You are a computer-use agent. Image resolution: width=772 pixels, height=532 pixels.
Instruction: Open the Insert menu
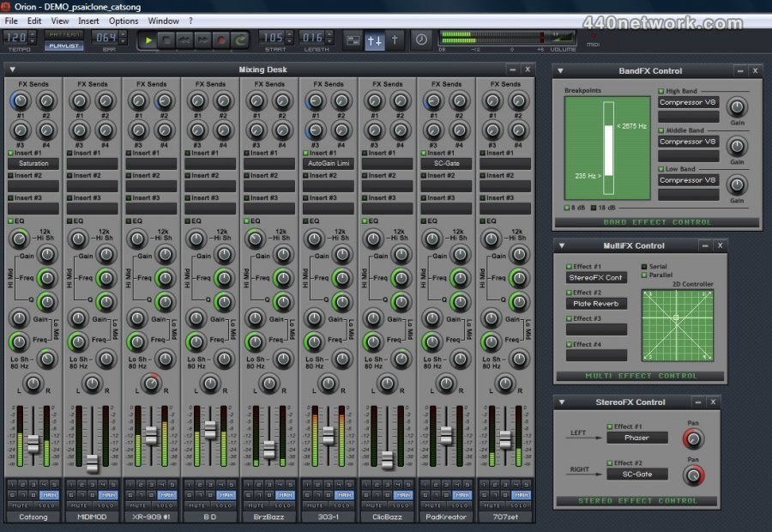pos(88,21)
